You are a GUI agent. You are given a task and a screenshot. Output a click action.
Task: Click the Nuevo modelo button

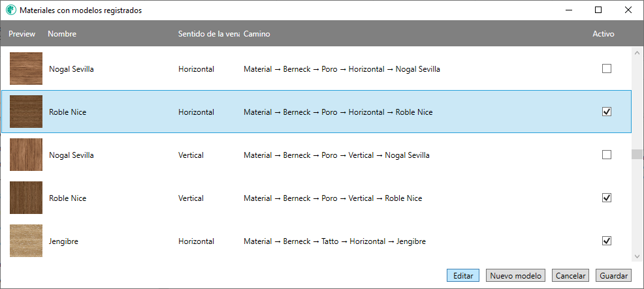(515, 276)
